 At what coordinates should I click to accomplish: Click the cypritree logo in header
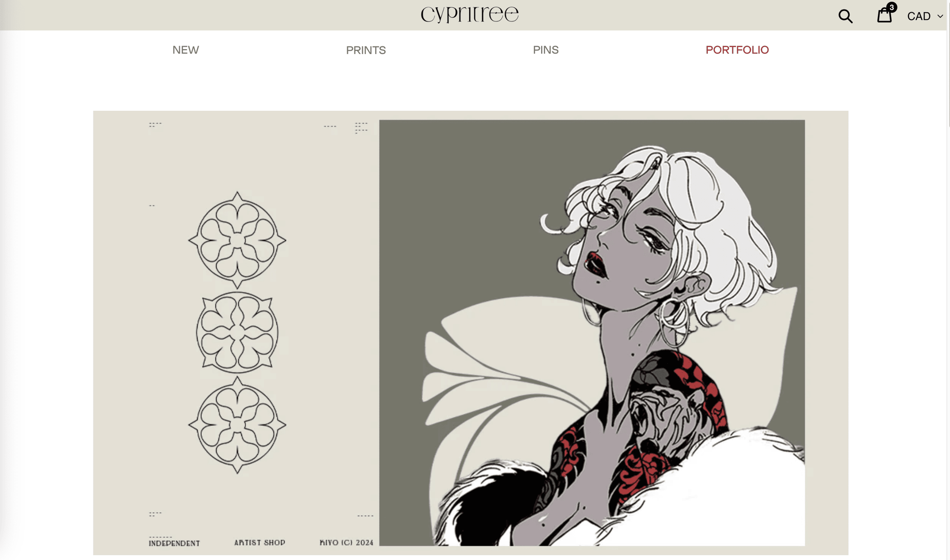coord(470,14)
